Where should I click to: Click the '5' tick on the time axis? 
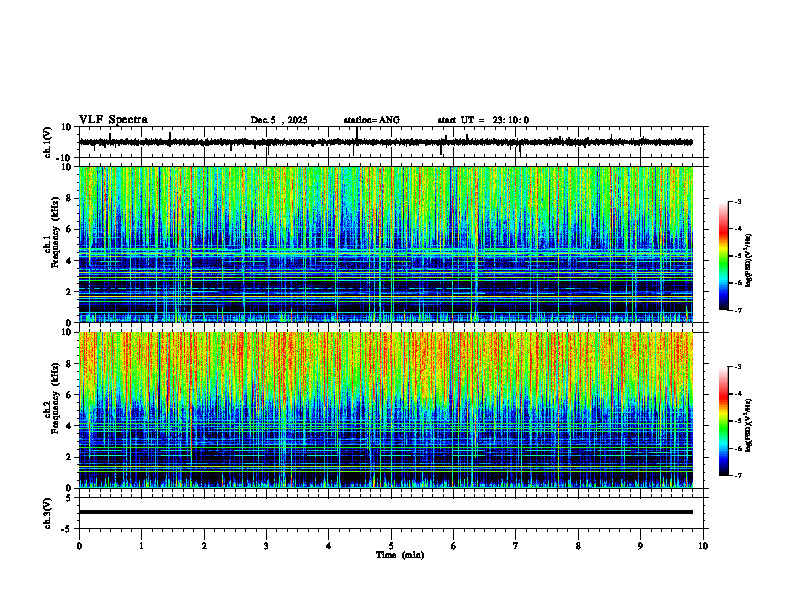(391, 546)
